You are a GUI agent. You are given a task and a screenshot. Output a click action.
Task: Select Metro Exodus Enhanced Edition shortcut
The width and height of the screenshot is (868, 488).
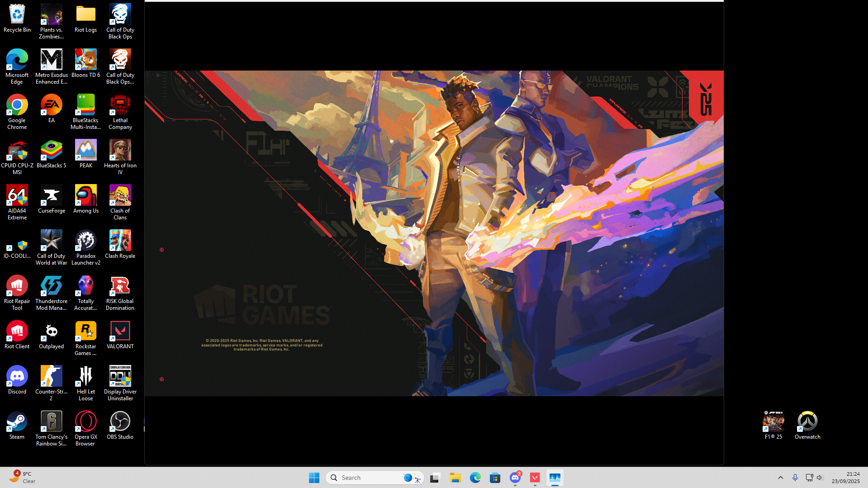[52, 67]
